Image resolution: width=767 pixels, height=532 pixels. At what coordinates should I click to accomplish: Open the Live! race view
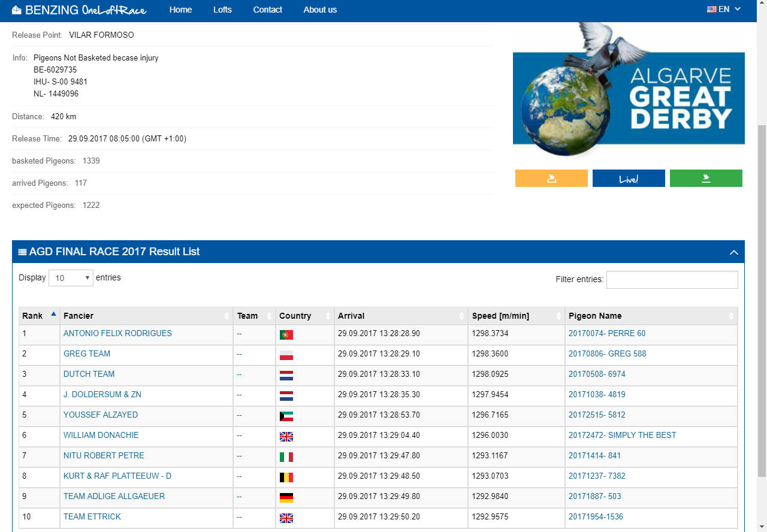click(x=629, y=179)
